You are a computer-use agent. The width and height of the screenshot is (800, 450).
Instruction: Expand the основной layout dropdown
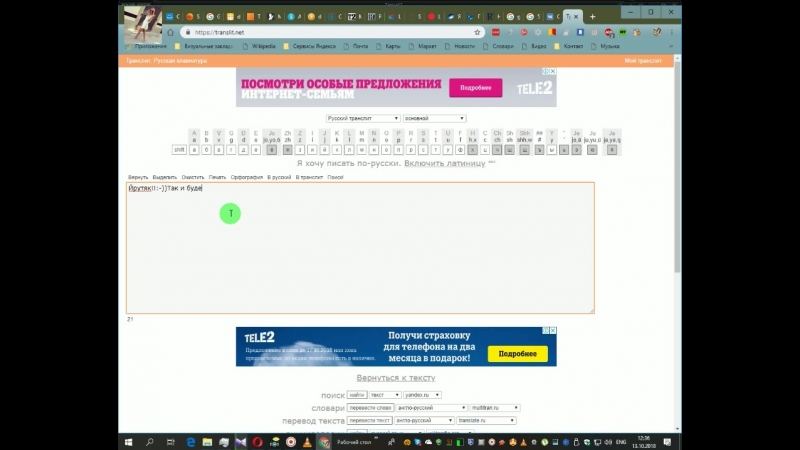tap(434, 118)
